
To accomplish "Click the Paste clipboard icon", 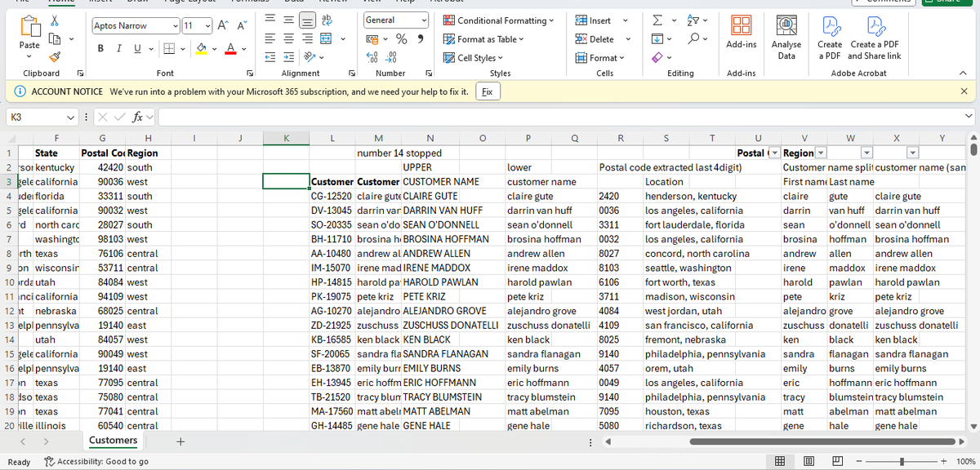I will pos(29,27).
